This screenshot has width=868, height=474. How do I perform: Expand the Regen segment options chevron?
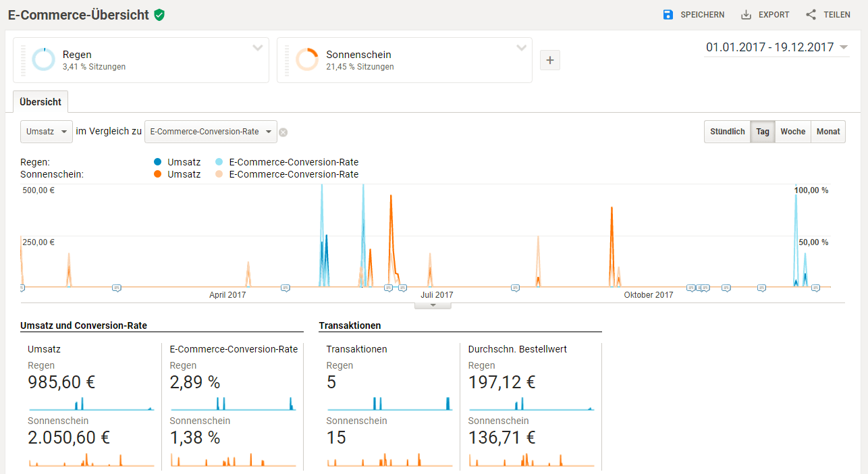(257, 48)
